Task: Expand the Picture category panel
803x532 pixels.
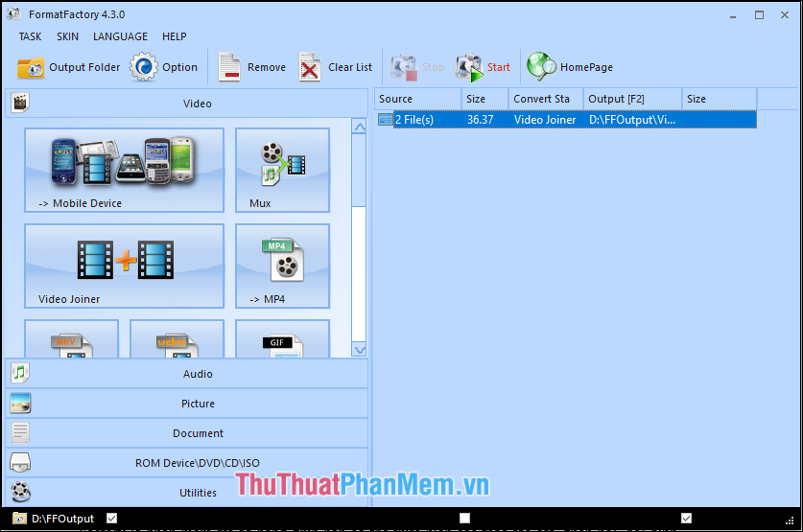Action: click(x=187, y=404)
